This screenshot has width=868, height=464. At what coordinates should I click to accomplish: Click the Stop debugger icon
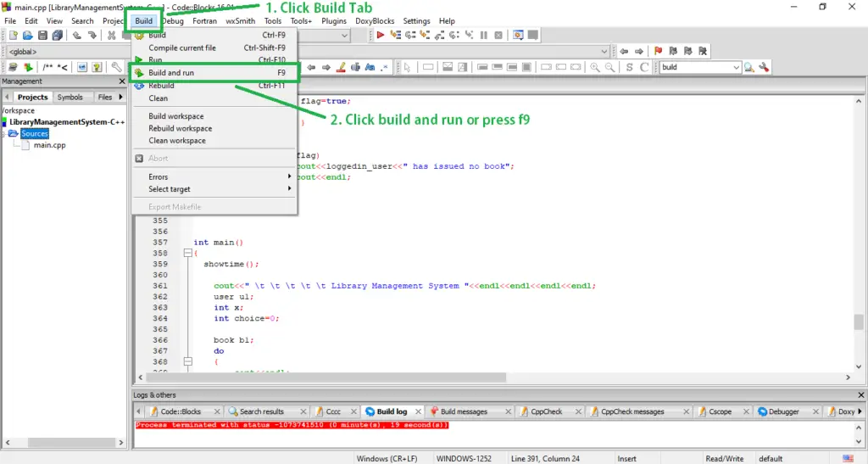(x=498, y=35)
